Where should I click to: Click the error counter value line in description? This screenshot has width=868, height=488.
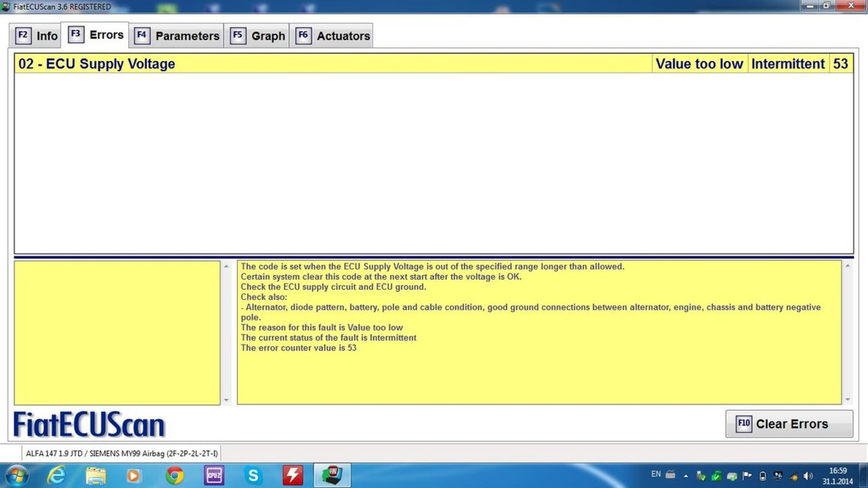[x=298, y=348]
